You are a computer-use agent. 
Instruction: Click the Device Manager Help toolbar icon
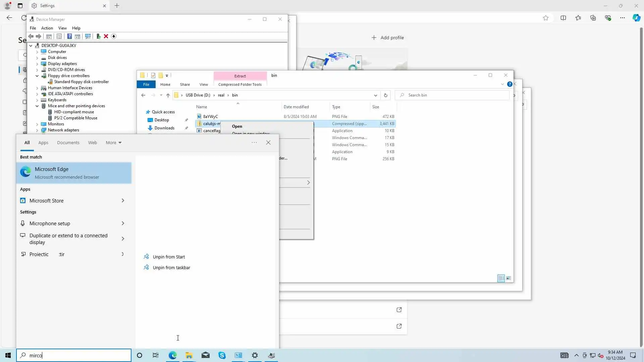tap(69, 36)
